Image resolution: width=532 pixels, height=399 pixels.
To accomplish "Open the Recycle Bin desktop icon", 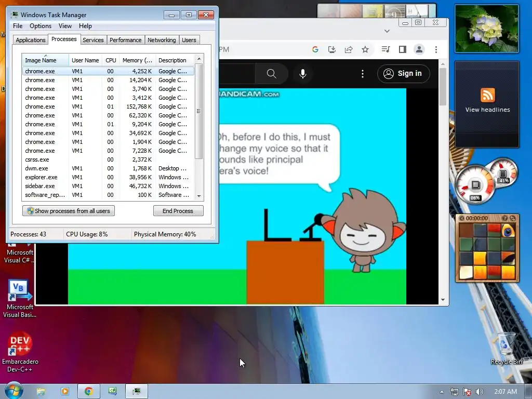I will click(506, 348).
